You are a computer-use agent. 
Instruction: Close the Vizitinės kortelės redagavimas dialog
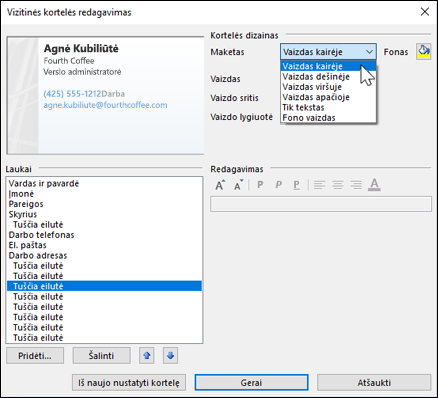pos(425,12)
